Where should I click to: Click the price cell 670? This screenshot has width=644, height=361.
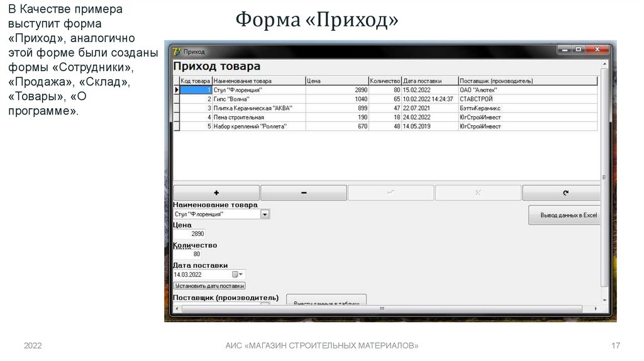(337, 126)
